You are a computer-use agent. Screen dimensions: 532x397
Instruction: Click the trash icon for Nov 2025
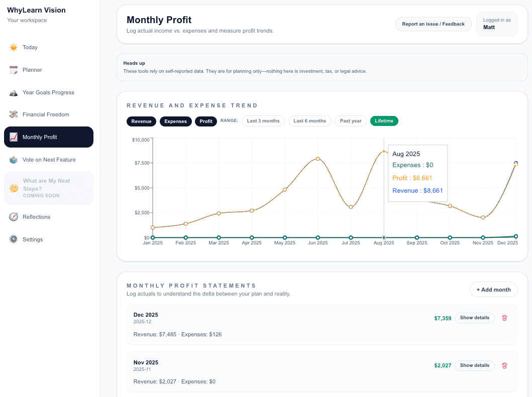(504, 365)
